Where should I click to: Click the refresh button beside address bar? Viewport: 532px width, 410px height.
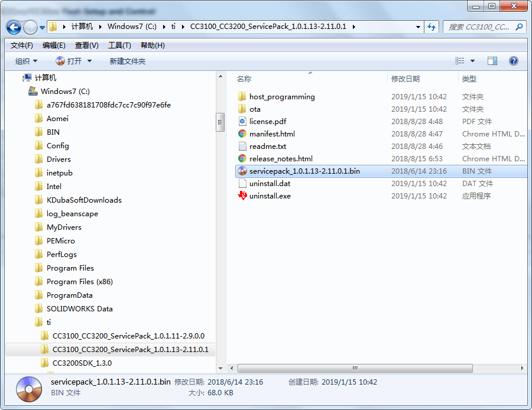432,27
